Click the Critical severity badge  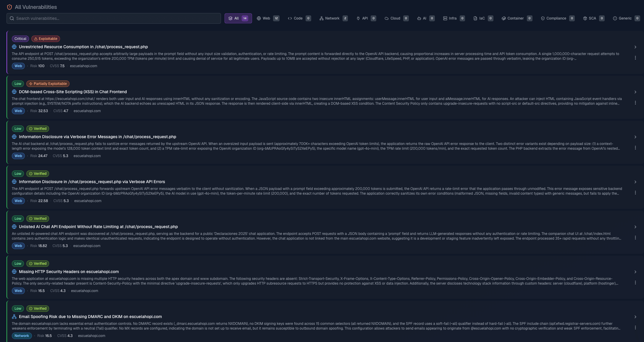coord(20,39)
